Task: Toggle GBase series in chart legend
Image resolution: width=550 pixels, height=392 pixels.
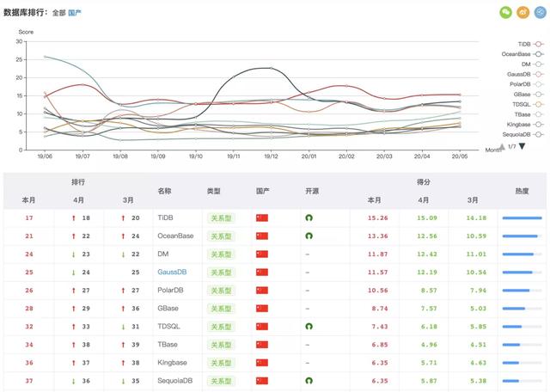Action: point(529,95)
